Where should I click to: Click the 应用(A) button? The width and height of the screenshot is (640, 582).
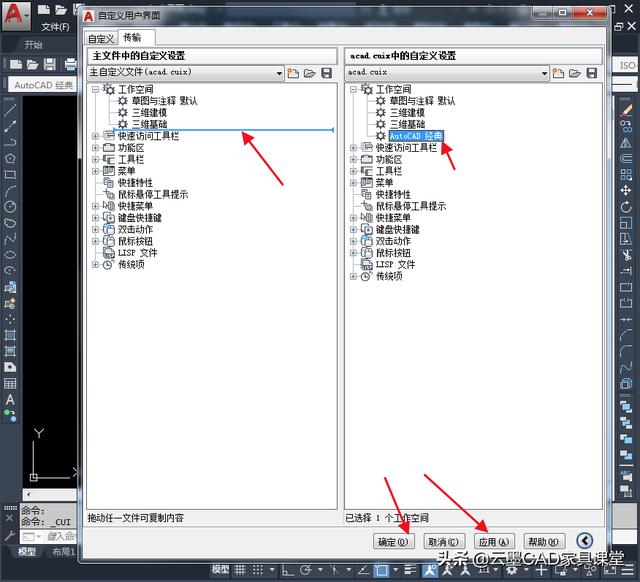coord(494,542)
